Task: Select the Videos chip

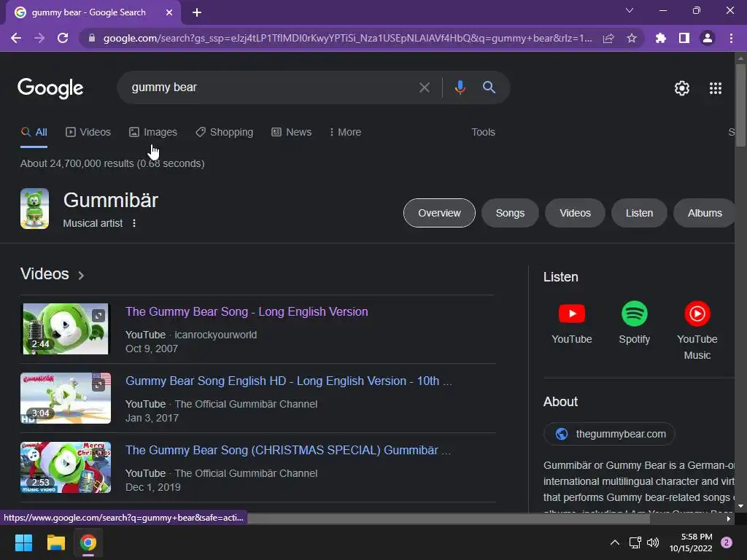Action: pos(575,213)
